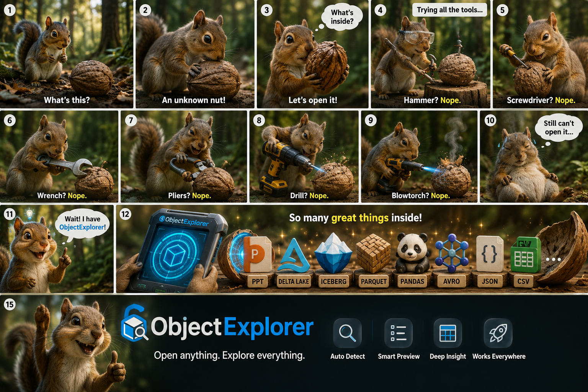The width and height of the screenshot is (588, 392).
Task: Click the DELTA LAKE wooden label
Action: click(x=294, y=281)
